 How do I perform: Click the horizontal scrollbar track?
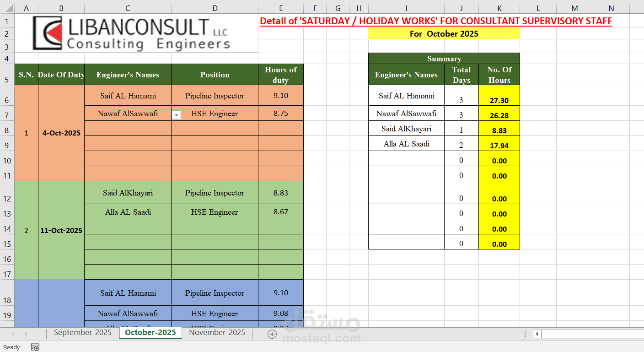592,334
